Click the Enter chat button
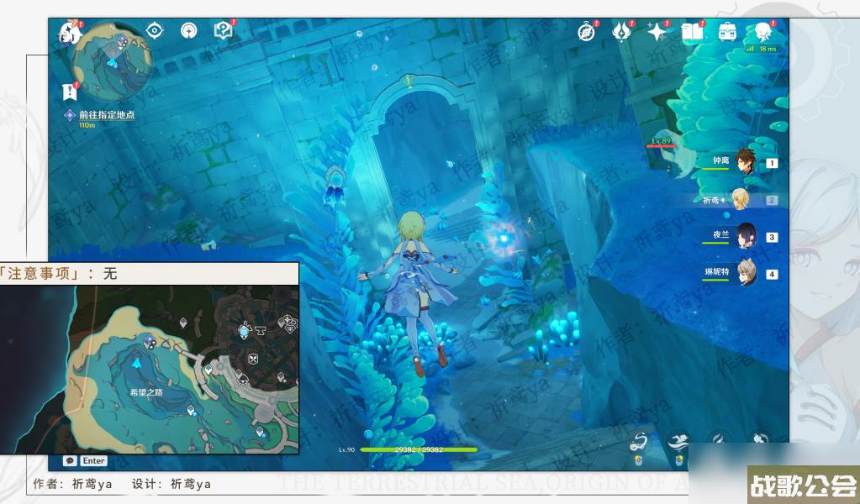 (x=86, y=460)
